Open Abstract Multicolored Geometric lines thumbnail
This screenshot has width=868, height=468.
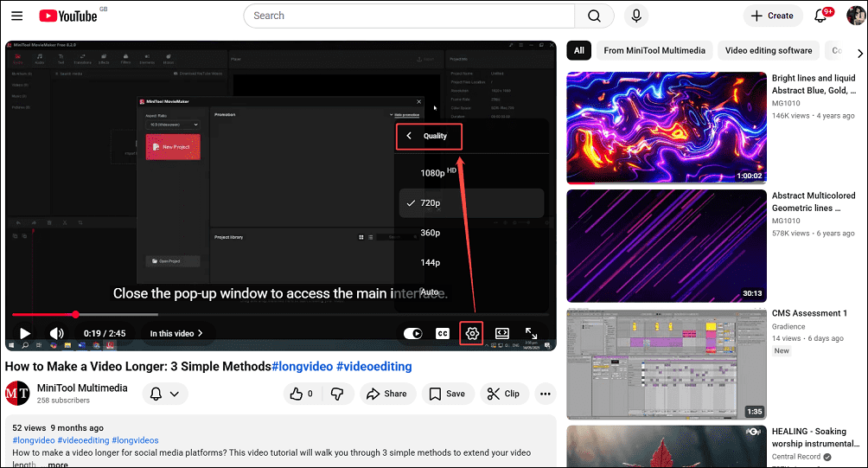pos(667,246)
